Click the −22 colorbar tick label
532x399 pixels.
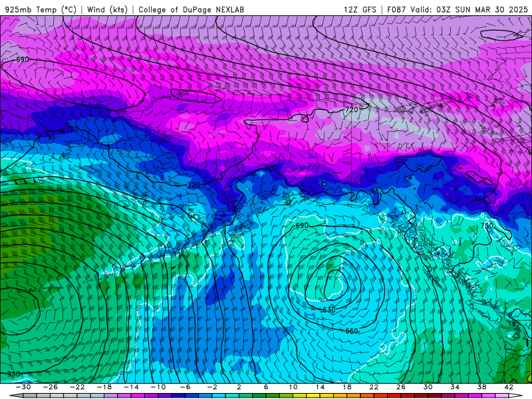tap(77, 387)
